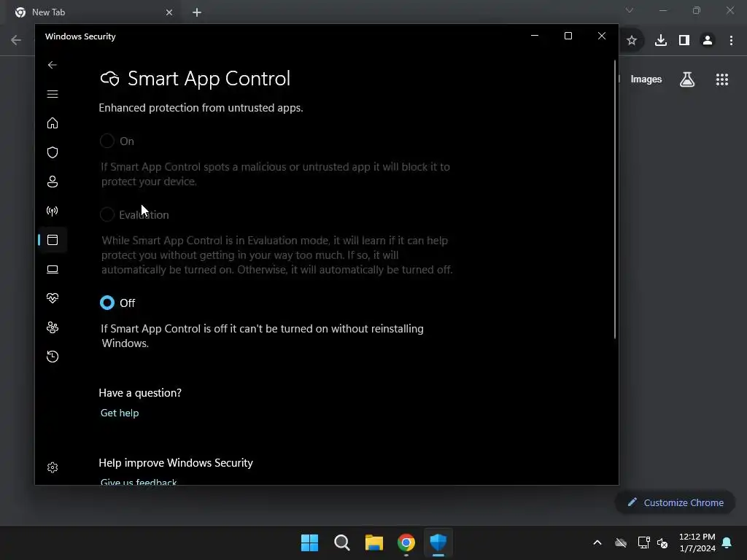Image resolution: width=747 pixels, height=560 pixels.
Task: Open Chrome profile avatar icon
Action: 708,41
